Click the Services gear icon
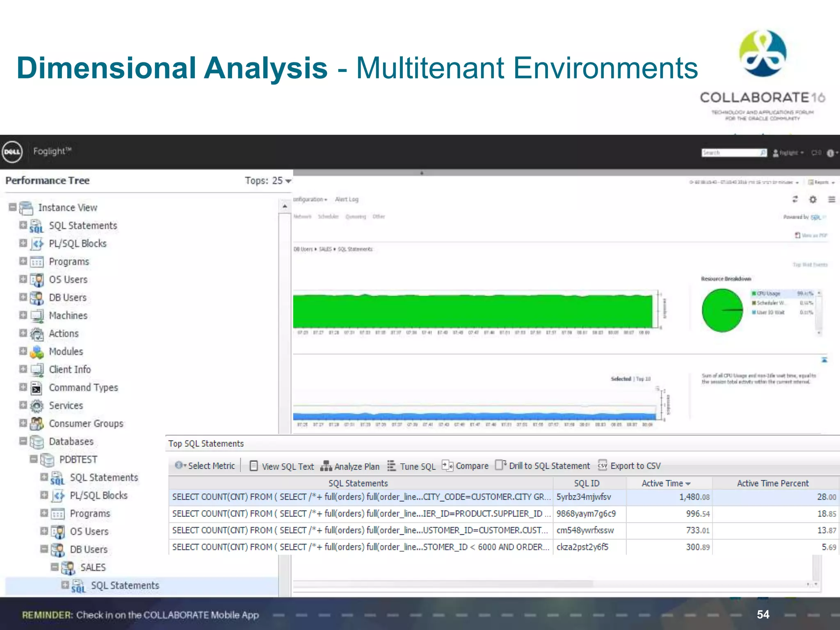 (37, 406)
